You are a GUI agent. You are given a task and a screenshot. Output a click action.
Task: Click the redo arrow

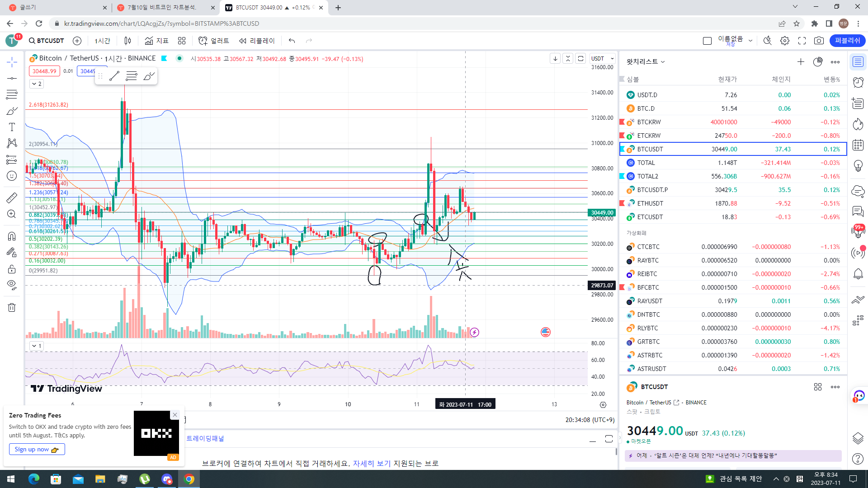tap(309, 41)
